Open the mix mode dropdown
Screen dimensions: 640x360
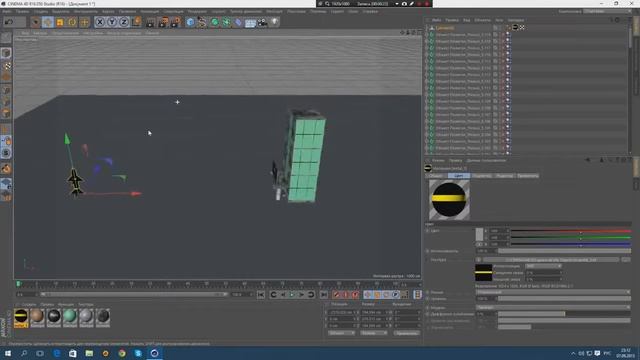pyautogui.click(x=553, y=292)
